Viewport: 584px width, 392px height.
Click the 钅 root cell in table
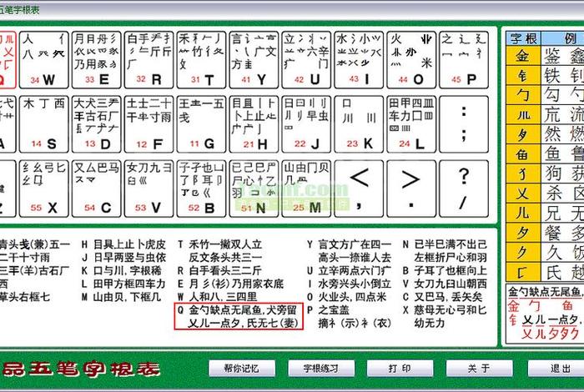tap(523, 76)
